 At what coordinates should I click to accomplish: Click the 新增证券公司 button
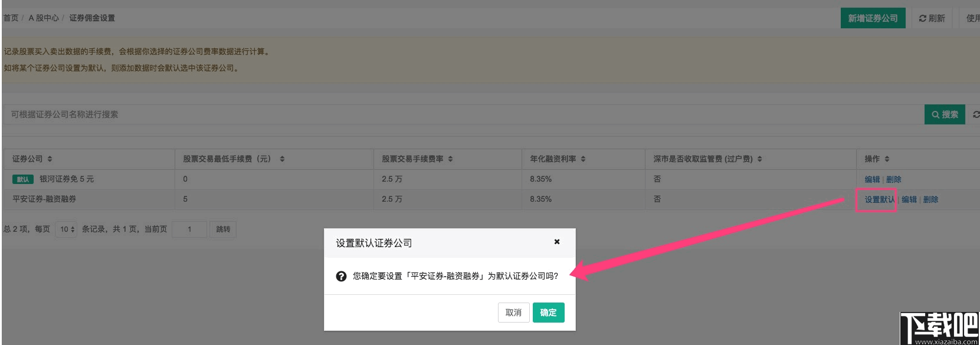[x=873, y=18]
